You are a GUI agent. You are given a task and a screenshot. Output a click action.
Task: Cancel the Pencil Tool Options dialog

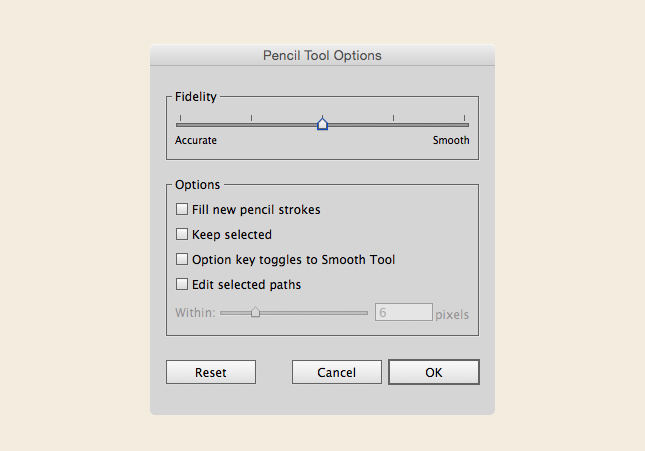point(337,372)
